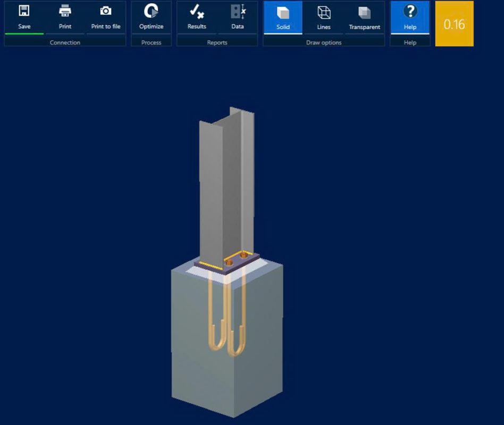Select the anchor bolt head on the base plate
Image resolution: width=504 pixels, height=425 pixels.
coord(245,256)
